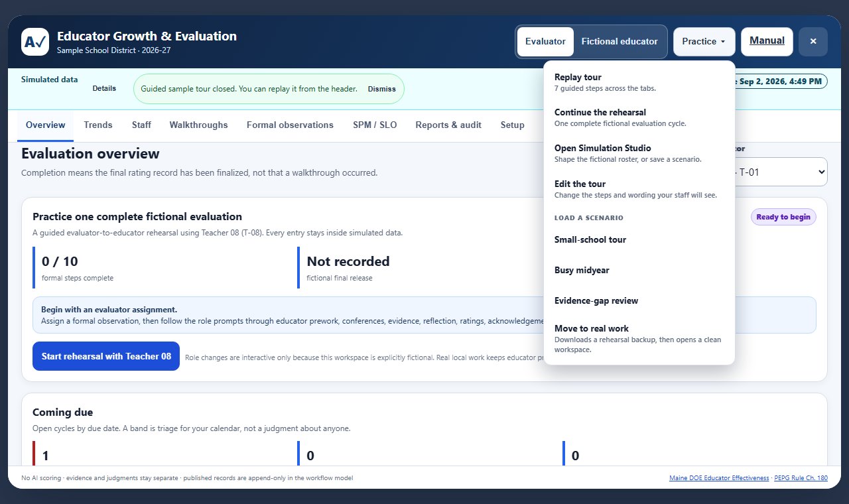Open the Setup tab

click(512, 125)
